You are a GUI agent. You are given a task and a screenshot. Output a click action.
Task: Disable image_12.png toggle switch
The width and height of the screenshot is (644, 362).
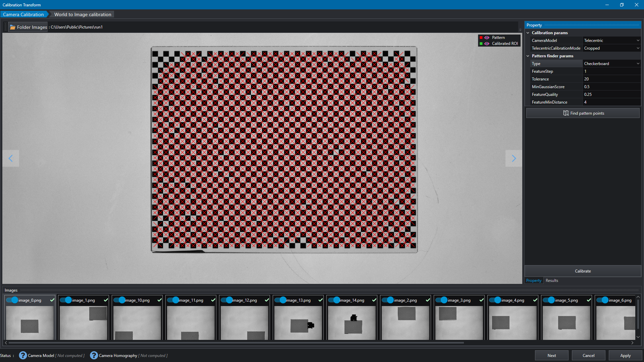click(227, 300)
